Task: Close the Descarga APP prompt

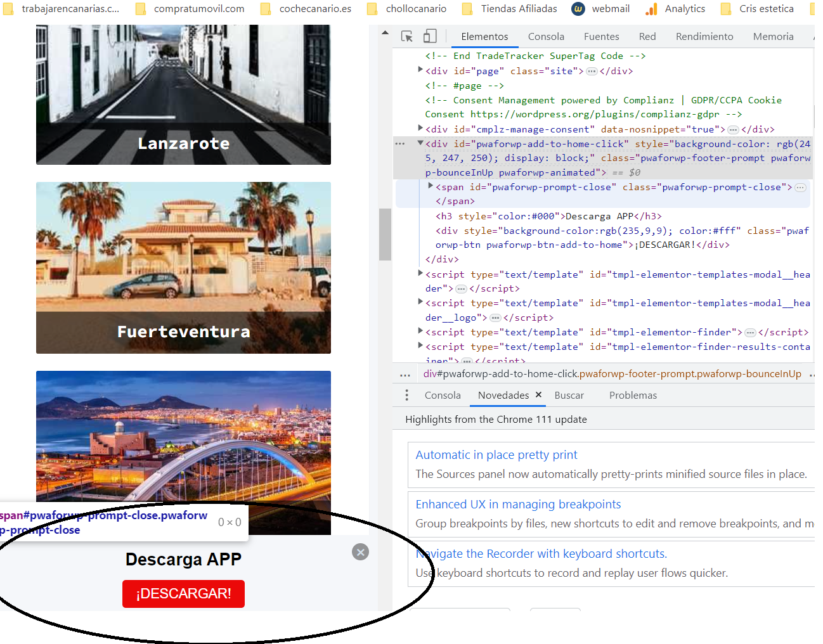Action: click(360, 552)
